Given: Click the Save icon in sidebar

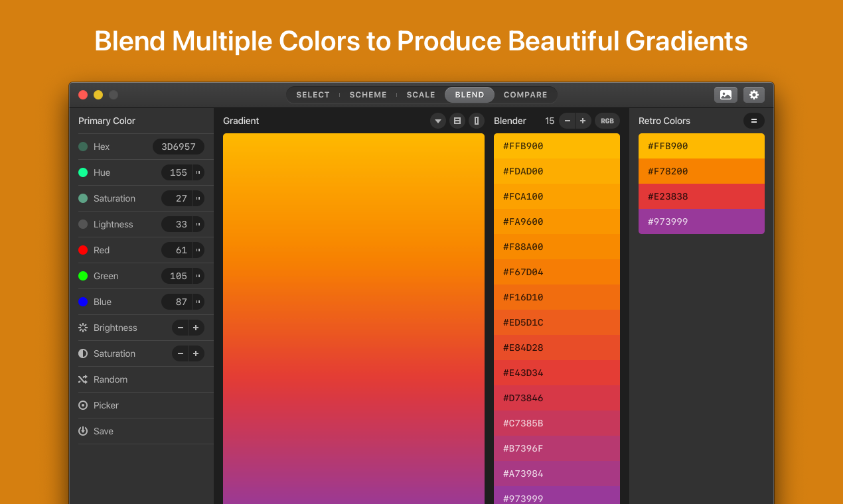Looking at the screenshot, I should [x=83, y=431].
